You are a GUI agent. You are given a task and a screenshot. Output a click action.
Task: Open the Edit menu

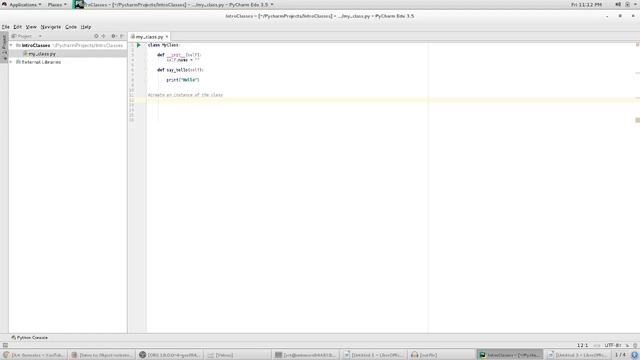18,27
